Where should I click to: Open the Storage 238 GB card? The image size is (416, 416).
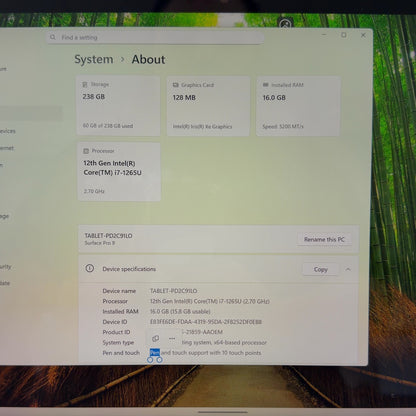click(118, 106)
